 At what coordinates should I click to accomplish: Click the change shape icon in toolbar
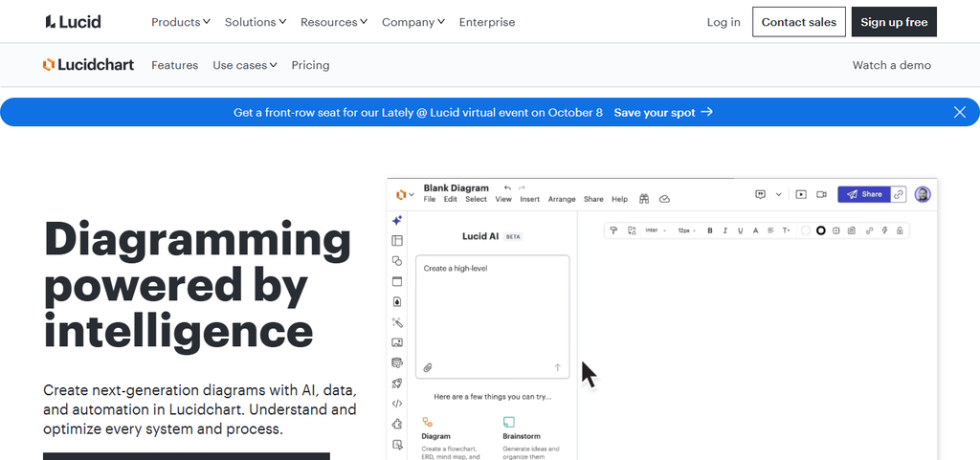(632, 230)
